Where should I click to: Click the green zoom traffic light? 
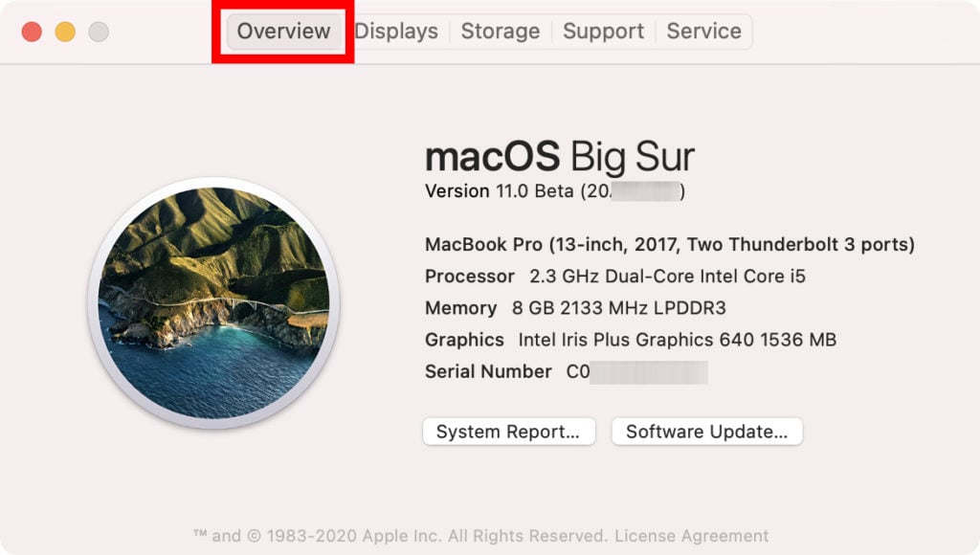tap(99, 31)
